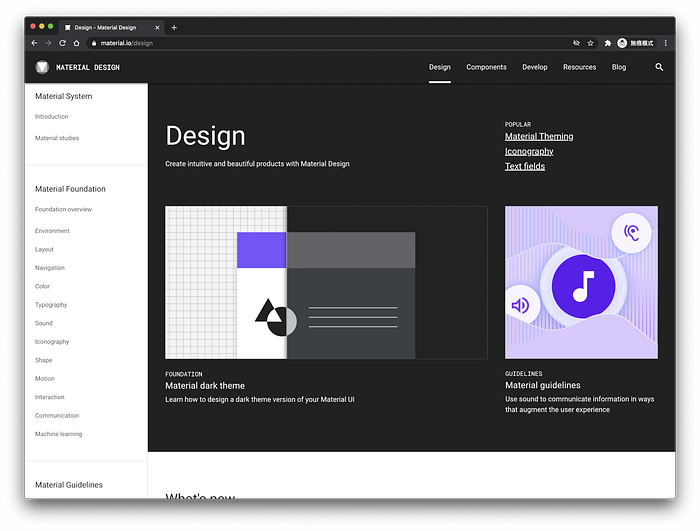Open a new tab with the plus icon
Viewport: 700px width, 531px height.
[174, 28]
